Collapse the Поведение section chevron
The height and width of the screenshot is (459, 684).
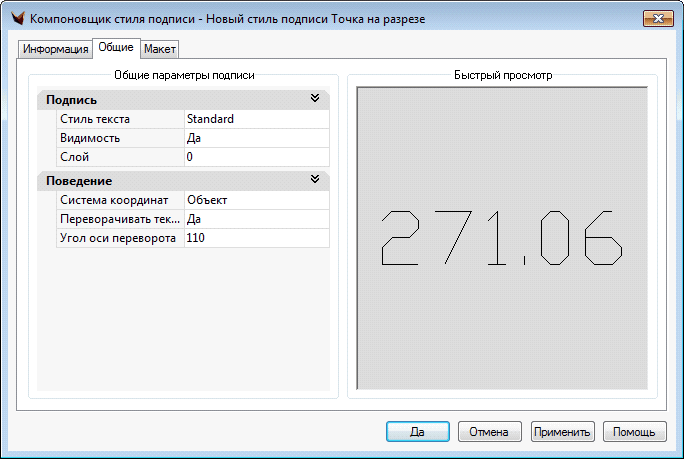[x=314, y=180]
